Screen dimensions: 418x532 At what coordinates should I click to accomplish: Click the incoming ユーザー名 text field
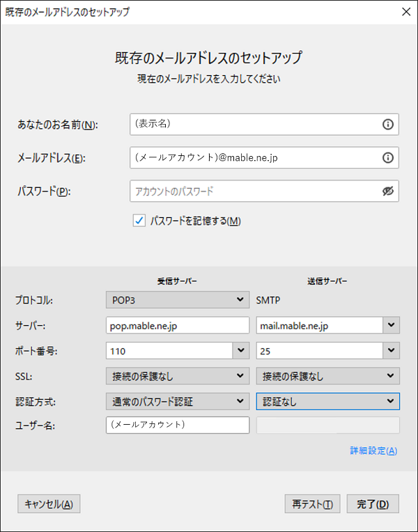click(178, 425)
